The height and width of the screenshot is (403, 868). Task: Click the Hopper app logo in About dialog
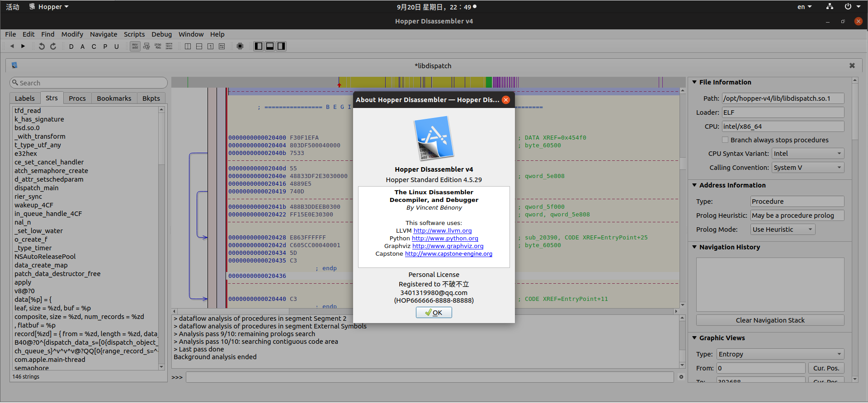pyautogui.click(x=434, y=138)
